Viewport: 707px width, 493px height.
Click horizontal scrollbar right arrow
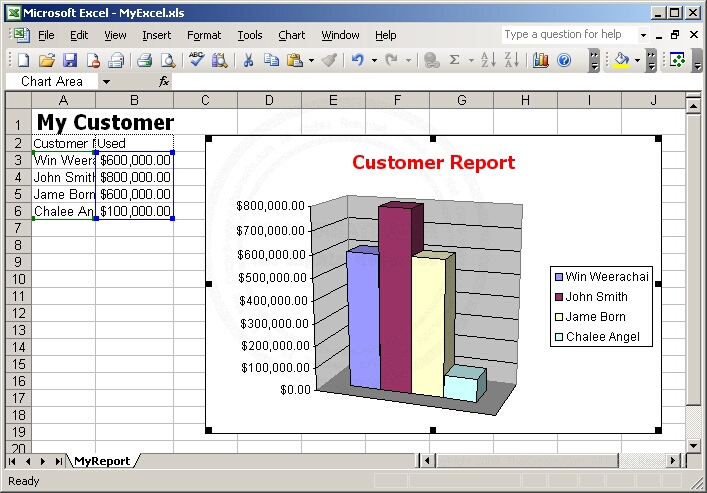tap(673, 461)
